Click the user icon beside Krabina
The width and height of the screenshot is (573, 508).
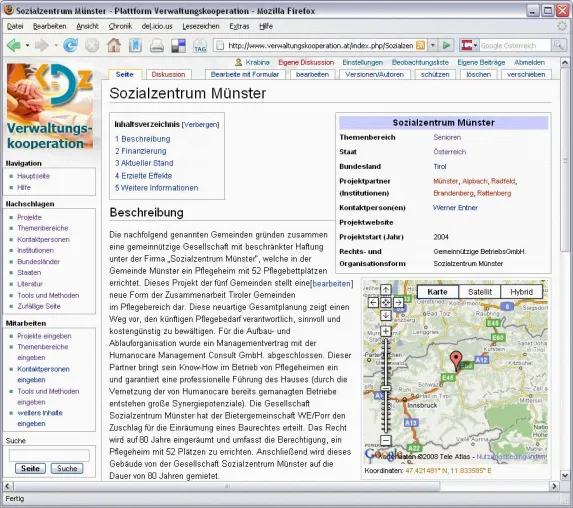click(x=238, y=62)
